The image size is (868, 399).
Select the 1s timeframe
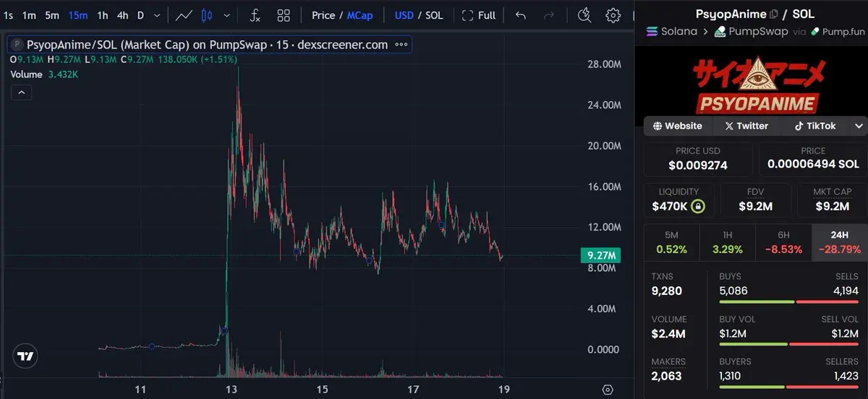click(x=9, y=15)
